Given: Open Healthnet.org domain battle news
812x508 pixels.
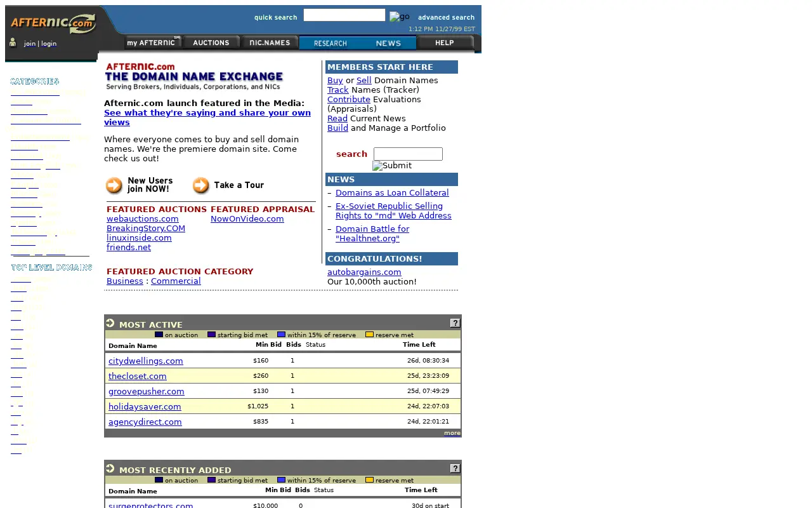Looking at the screenshot, I should (x=372, y=234).
